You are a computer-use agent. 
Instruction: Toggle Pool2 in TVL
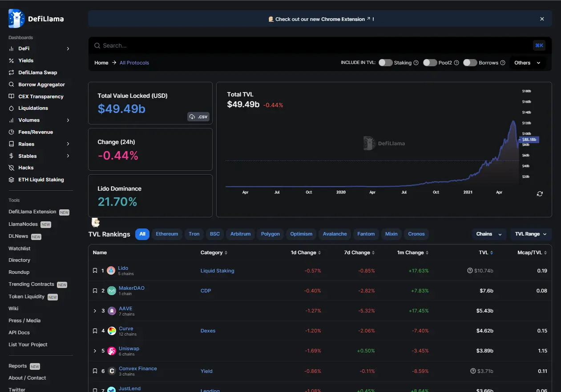click(x=430, y=63)
